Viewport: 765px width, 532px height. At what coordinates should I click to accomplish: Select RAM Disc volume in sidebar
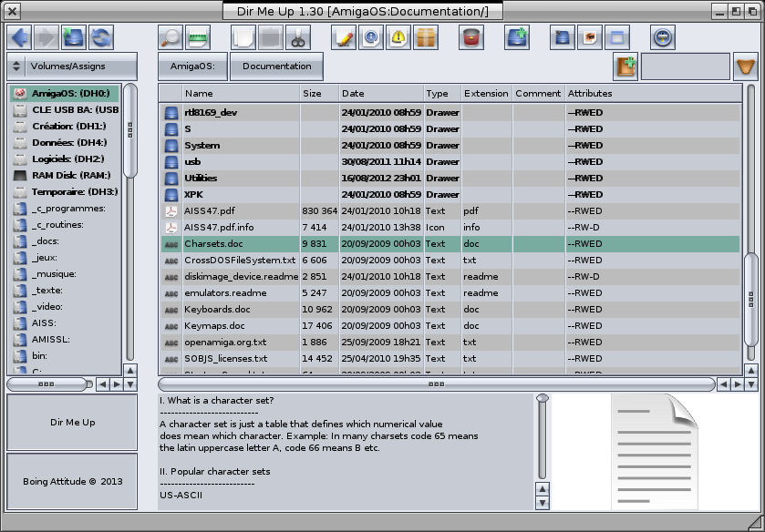click(x=64, y=175)
